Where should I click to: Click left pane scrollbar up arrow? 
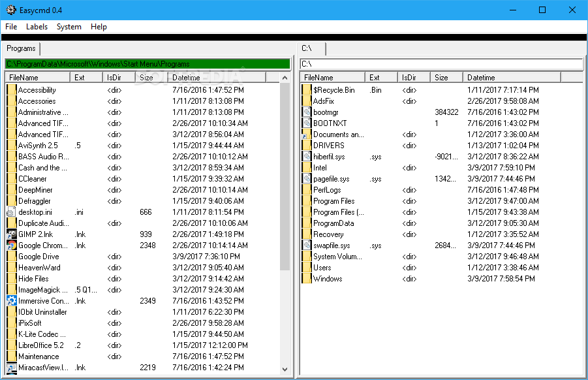(285, 78)
